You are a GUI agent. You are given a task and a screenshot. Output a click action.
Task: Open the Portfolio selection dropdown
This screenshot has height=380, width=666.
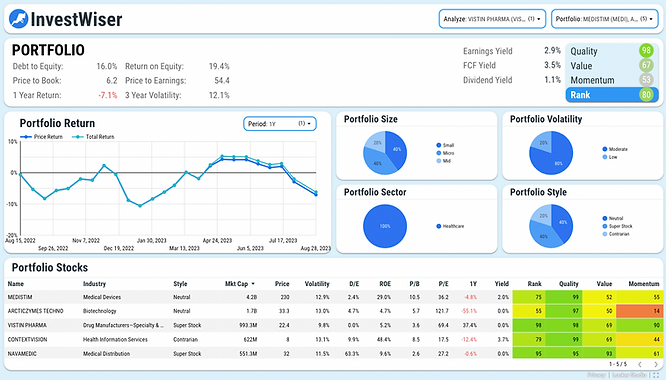pyautogui.click(x=604, y=19)
